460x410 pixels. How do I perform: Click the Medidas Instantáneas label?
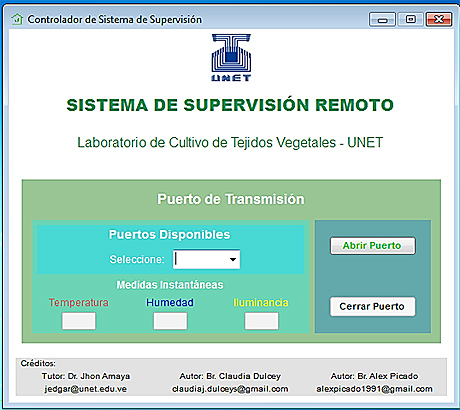(x=170, y=285)
